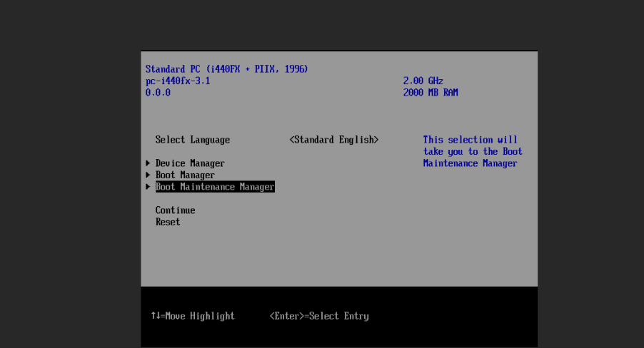The height and width of the screenshot is (348, 644).
Task: Open the Standard English language selector
Action: pos(334,140)
